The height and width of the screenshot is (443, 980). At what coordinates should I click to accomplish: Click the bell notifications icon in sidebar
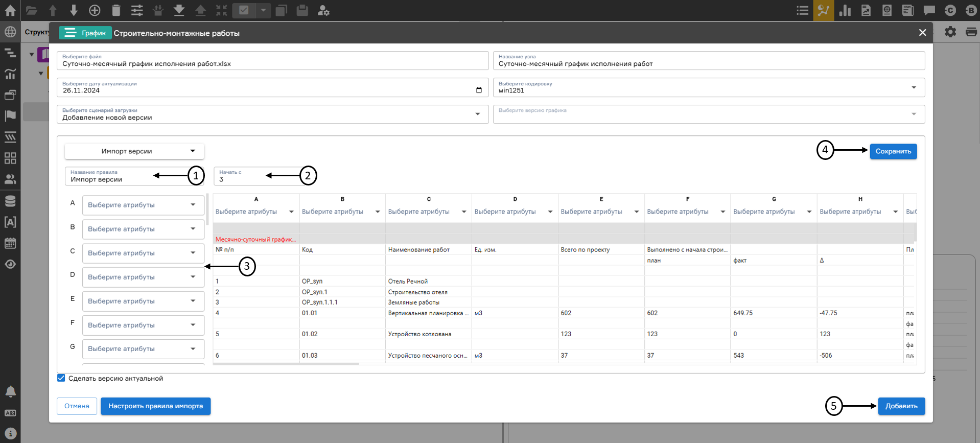click(10, 391)
